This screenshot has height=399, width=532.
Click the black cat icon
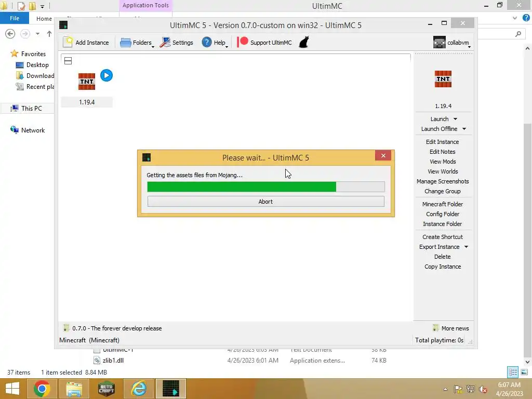pyautogui.click(x=303, y=43)
